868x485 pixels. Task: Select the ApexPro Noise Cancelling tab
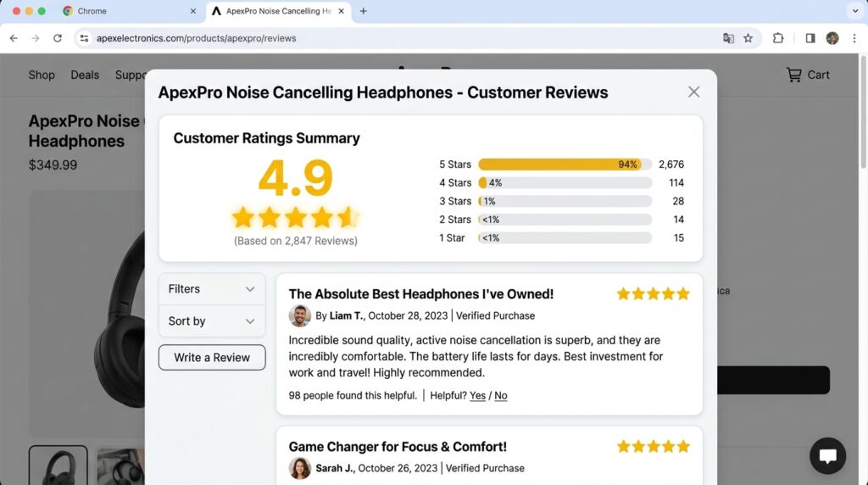coord(278,11)
